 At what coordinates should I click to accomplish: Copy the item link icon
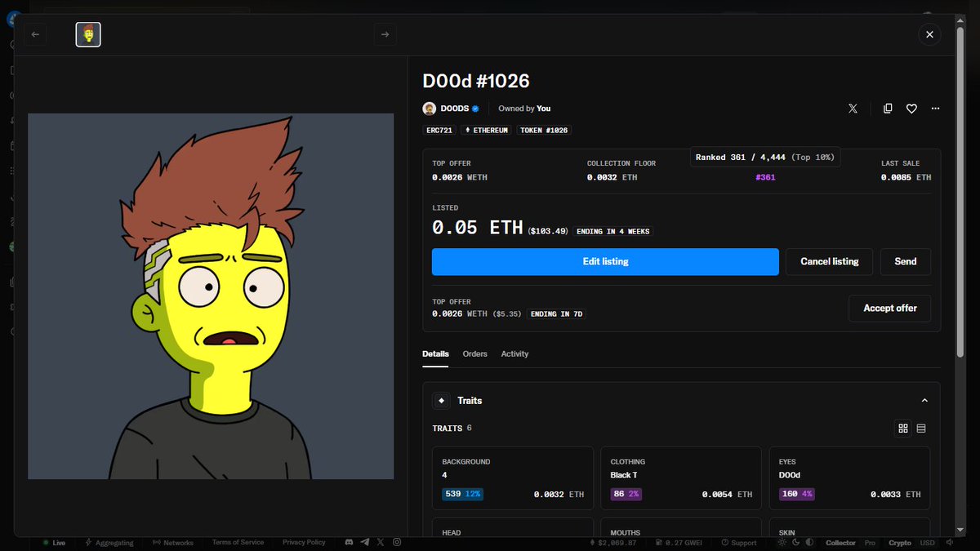[x=888, y=109]
